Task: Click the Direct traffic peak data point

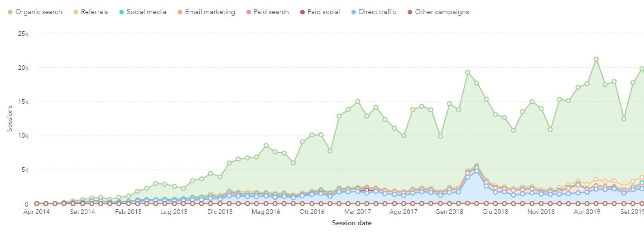Action: point(476,171)
